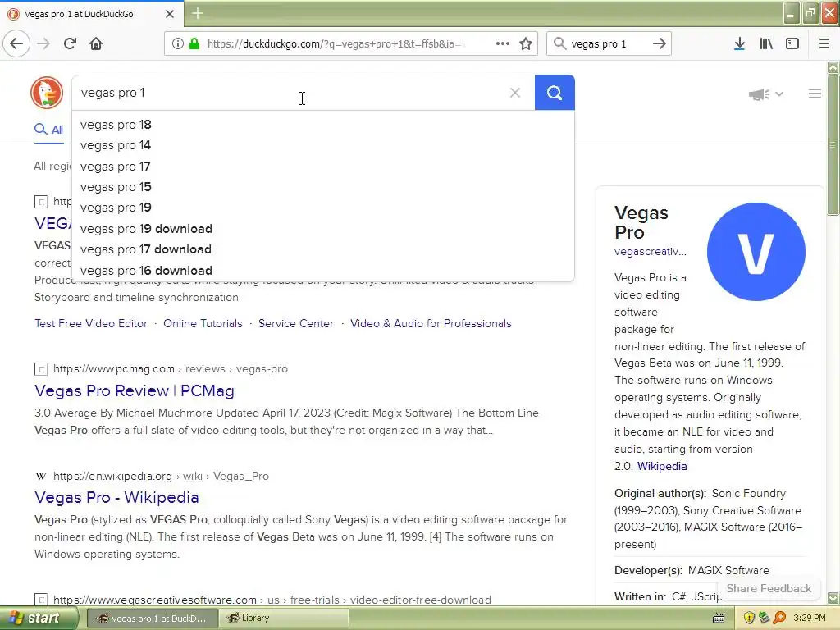Image resolution: width=840 pixels, height=630 pixels.
Task: Choose suggestion vegas pro 14
Action: [x=323, y=145]
